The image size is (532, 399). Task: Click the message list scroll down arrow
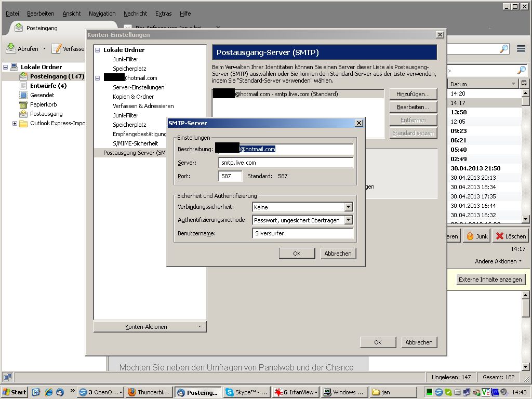coord(525,219)
